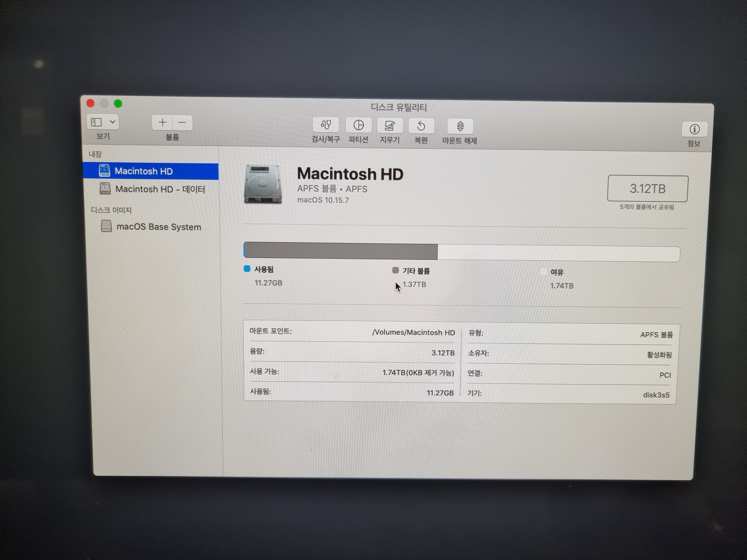Click the Unmount (마운트 해제) icon
This screenshot has height=560, width=747.
point(460,127)
